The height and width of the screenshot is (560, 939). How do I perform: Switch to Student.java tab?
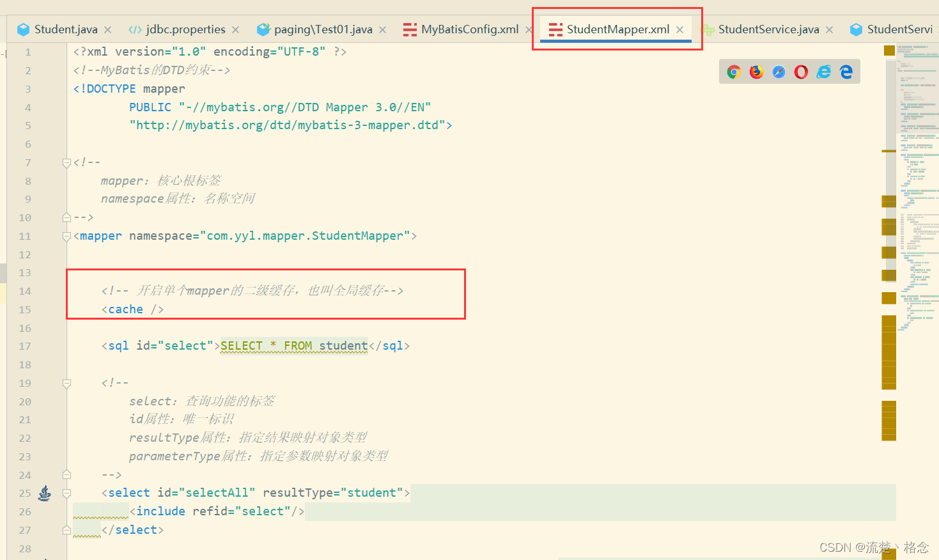(66, 29)
